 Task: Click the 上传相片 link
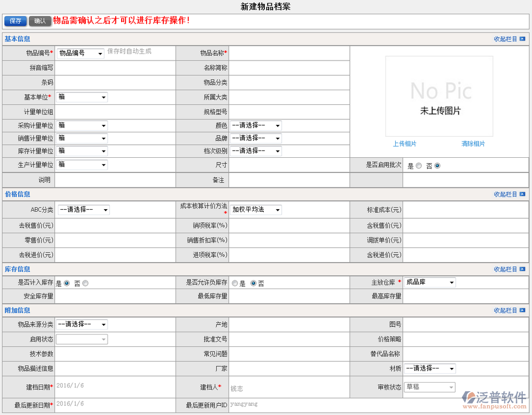point(404,144)
